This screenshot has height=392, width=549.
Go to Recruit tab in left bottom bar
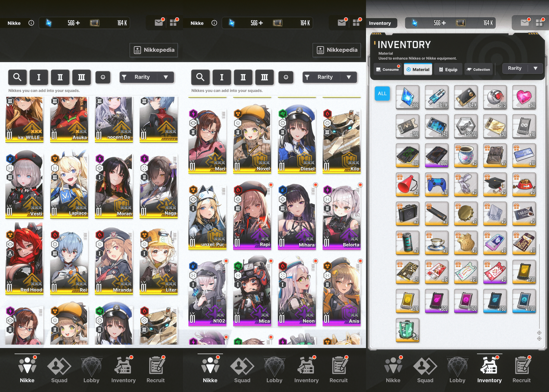pos(155,370)
